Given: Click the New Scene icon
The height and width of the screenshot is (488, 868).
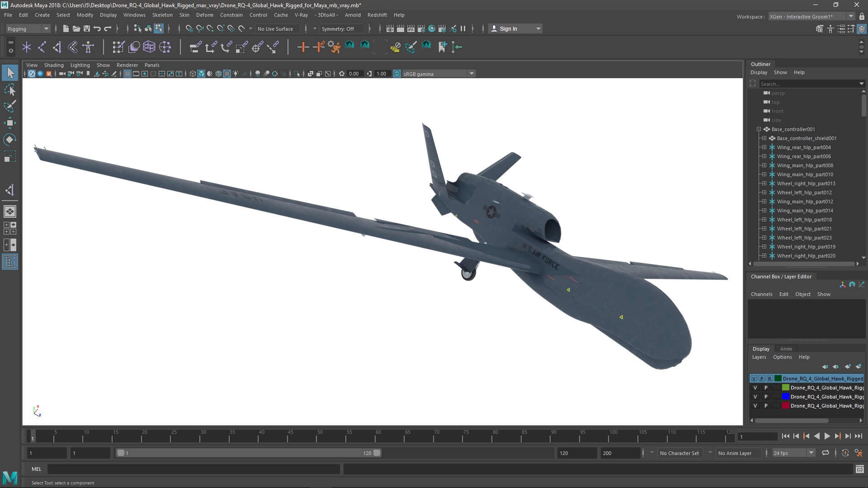Looking at the screenshot, I should tap(66, 28).
